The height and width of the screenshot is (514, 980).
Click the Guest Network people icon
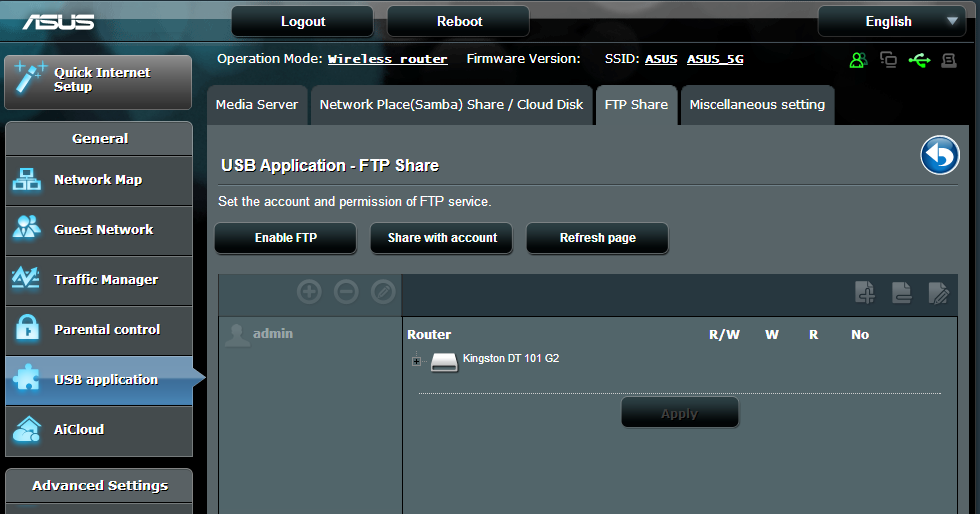pos(27,227)
